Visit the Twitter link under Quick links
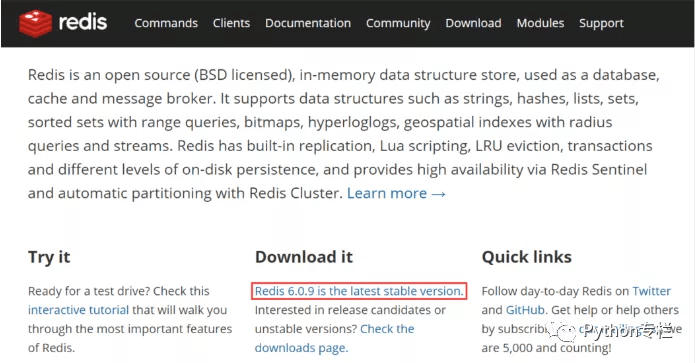Image resolution: width=695 pixels, height=363 pixels. coord(652,291)
